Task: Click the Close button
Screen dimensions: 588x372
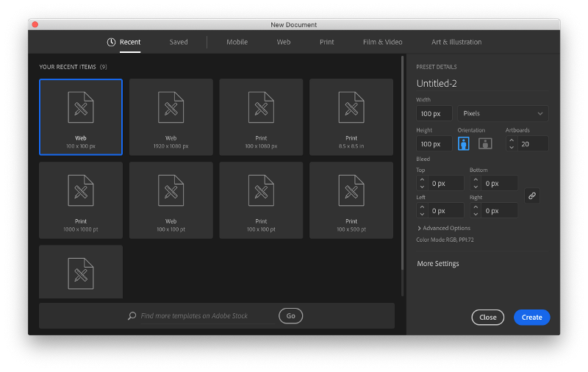Action: tap(487, 318)
